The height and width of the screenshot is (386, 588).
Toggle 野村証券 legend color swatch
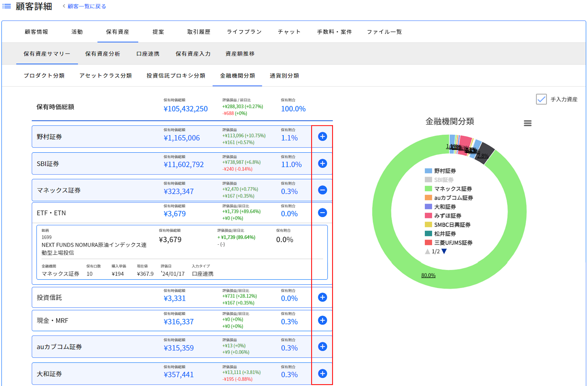tap(428, 171)
